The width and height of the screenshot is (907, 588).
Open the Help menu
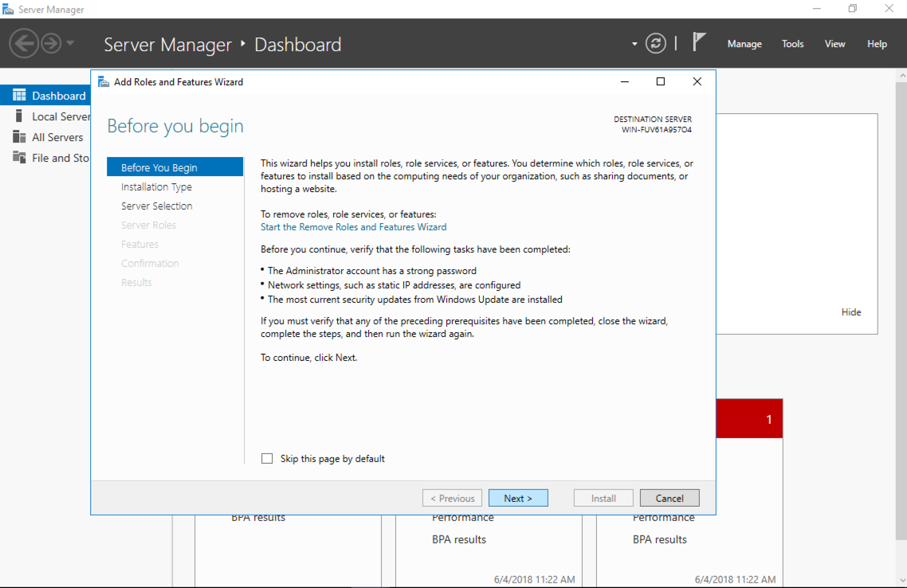pyautogui.click(x=877, y=44)
